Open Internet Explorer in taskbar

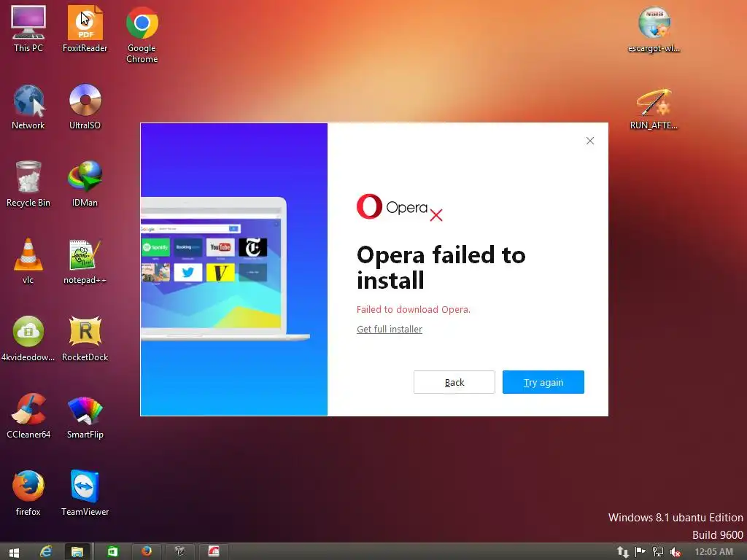(x=46, y=551)
